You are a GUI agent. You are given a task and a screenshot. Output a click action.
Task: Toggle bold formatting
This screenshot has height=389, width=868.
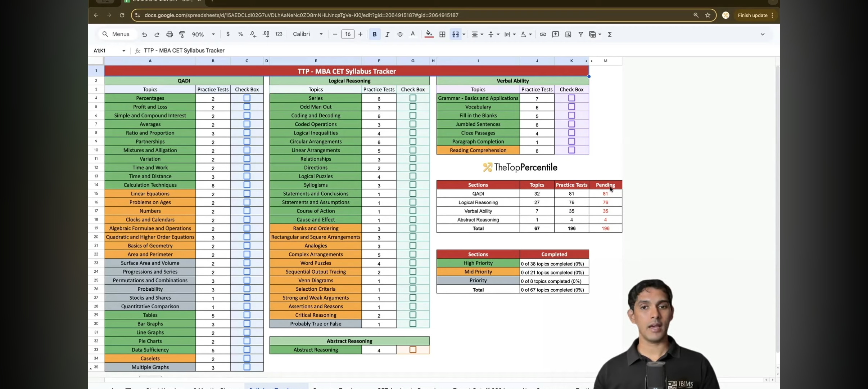coord(375,34)
